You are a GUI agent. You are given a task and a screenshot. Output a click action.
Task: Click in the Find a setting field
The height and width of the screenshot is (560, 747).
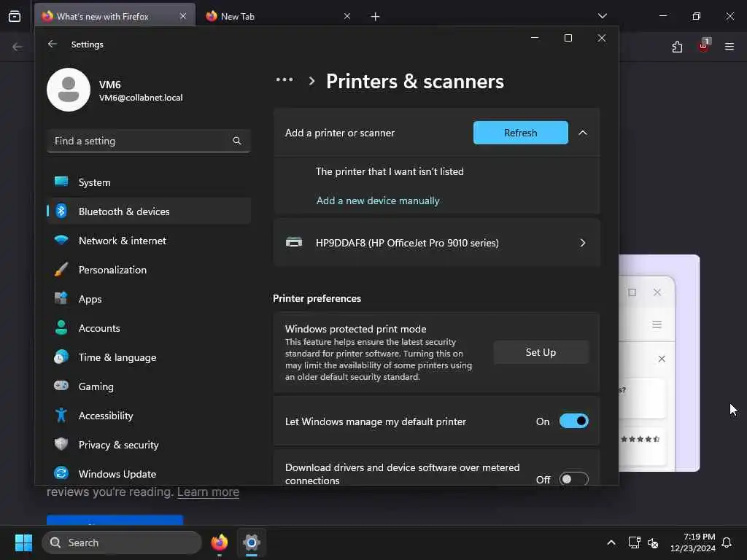149,141
